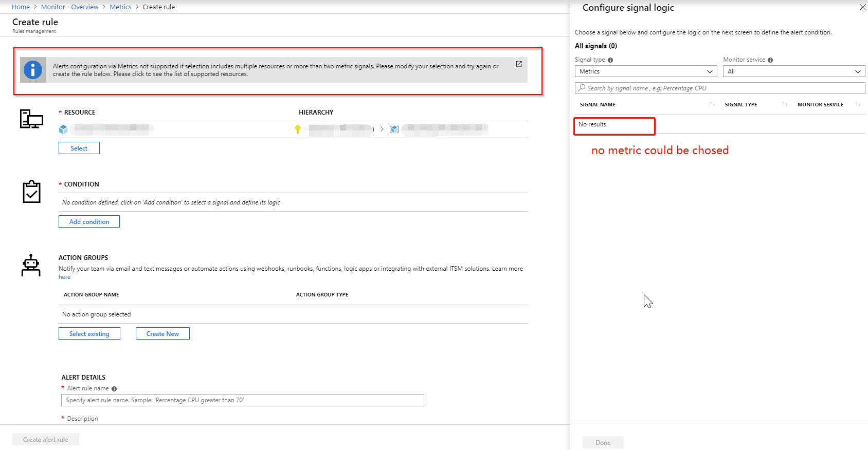868x450 pixels.
Task: Go to Metrics breadcrumb
Action: (x=120, y=7)
